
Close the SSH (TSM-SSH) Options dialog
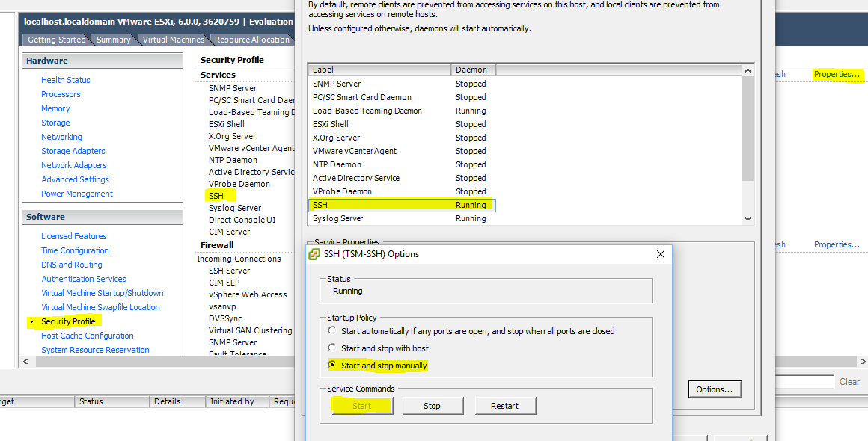[x=661, y=254]
